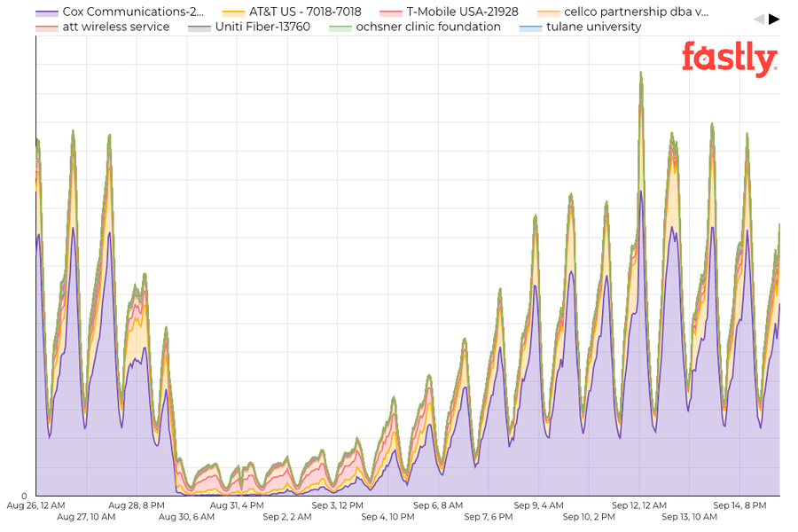Image resolution: width=798 pixels, height=532 pixels.
Task: Click the Fastly logo
Action: [730, 59]
